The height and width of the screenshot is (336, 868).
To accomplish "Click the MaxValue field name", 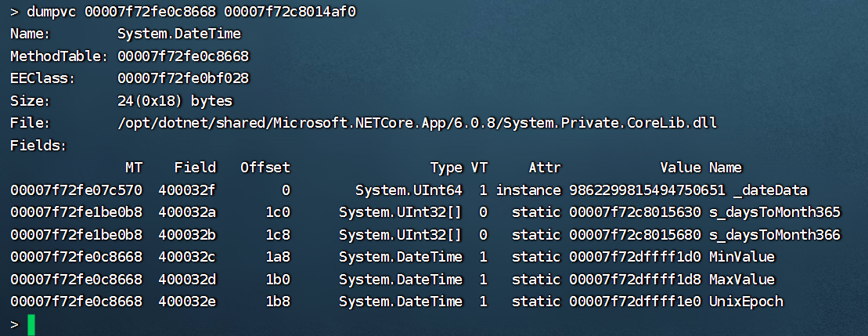I will point(741,280).
